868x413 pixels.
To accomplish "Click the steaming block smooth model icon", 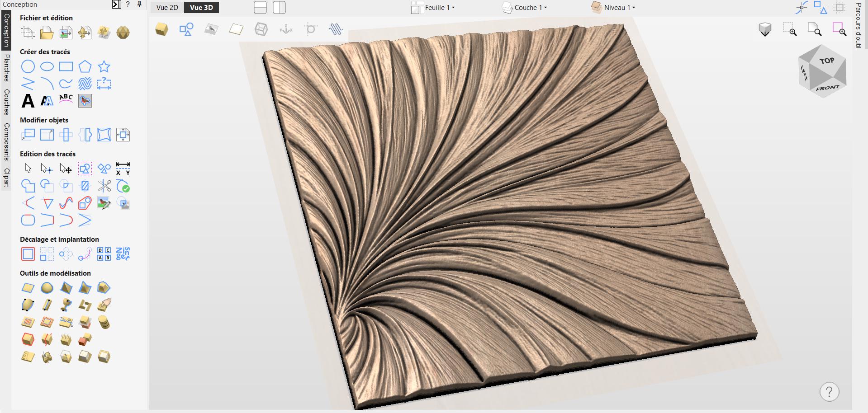I will [x=66, y=339].
